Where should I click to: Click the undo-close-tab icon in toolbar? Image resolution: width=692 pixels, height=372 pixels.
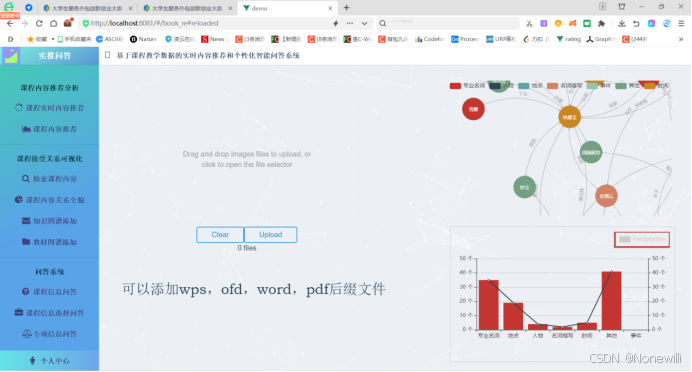pyautogui.click(x=636, y=23)
